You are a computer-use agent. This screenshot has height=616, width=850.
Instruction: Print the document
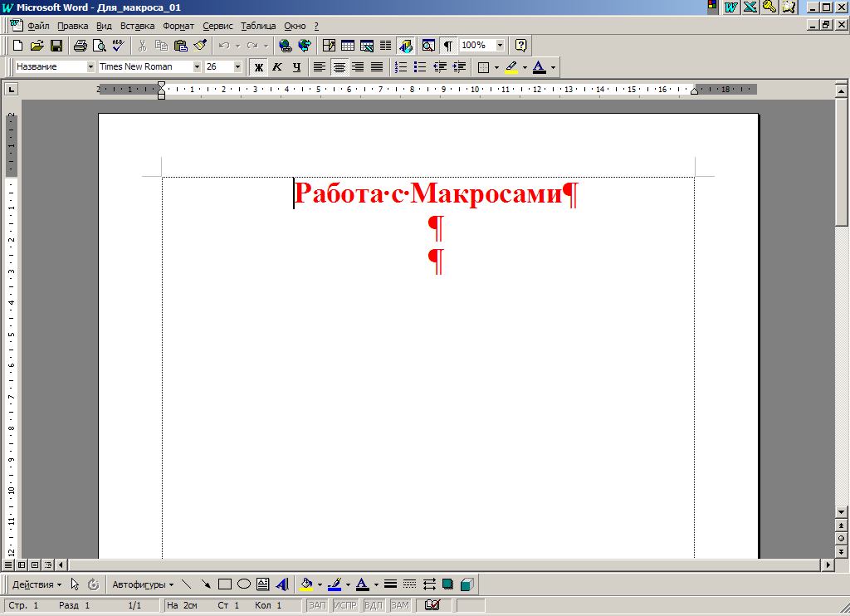click(81, 46)
